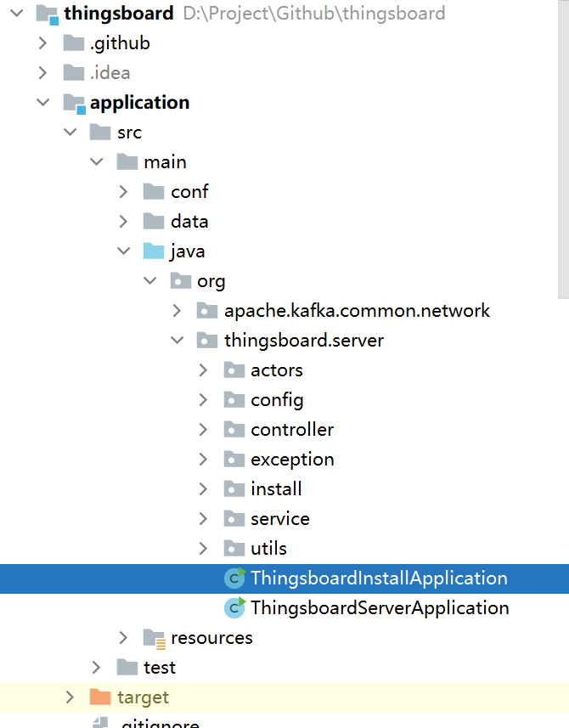Collapse the application module
This screenshot has height=728, width=569.
(43, 103)
